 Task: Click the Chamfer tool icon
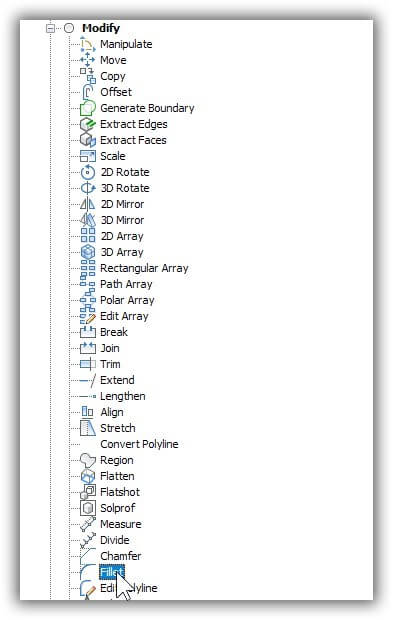tap(88, 556)
